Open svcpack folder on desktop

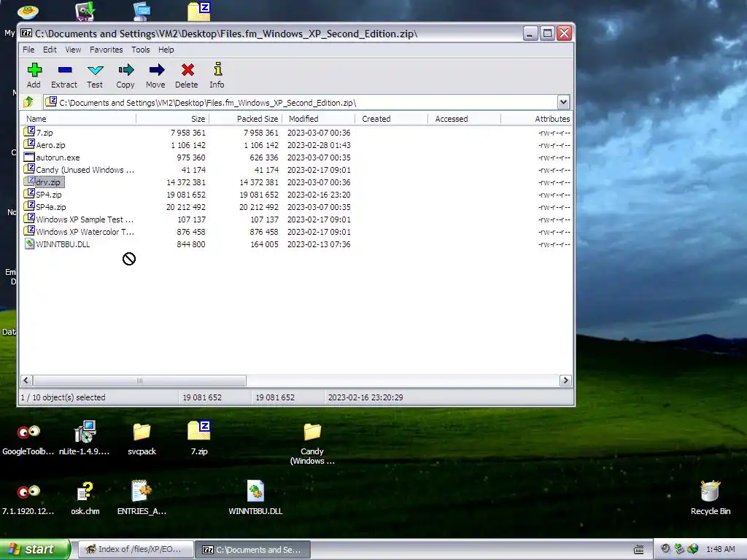click(142, 432)
